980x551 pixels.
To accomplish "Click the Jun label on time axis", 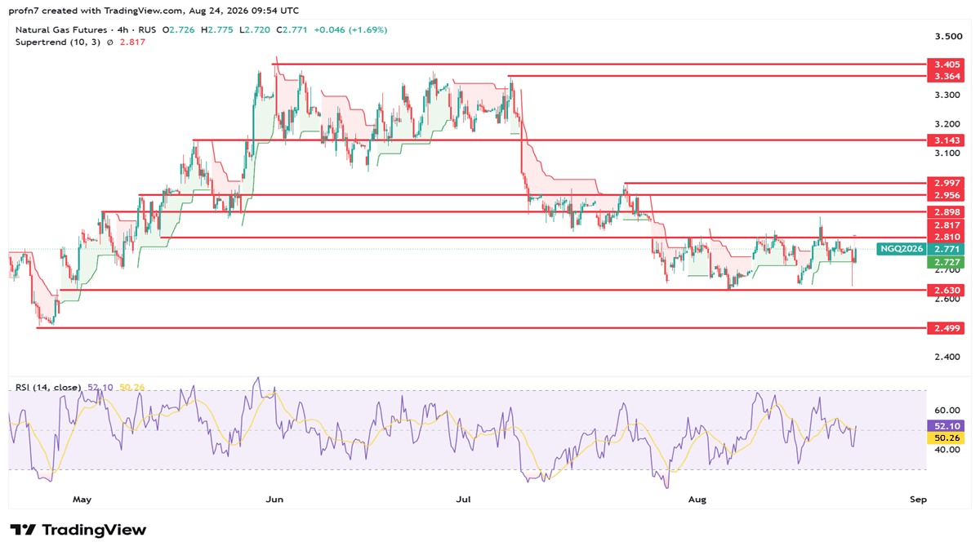I will (x=275, y=498).
